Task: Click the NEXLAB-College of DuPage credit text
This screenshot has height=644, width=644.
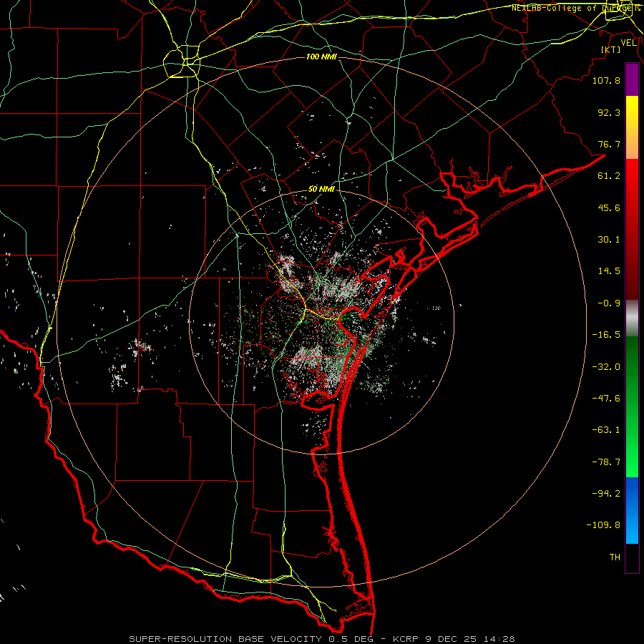Action: pos(575,8)
